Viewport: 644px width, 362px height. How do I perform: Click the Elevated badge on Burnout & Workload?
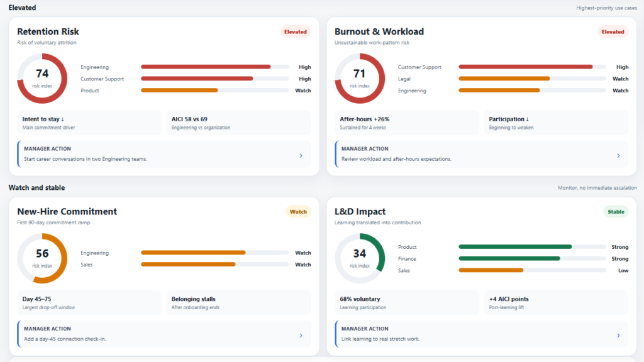tap(613, 31)
